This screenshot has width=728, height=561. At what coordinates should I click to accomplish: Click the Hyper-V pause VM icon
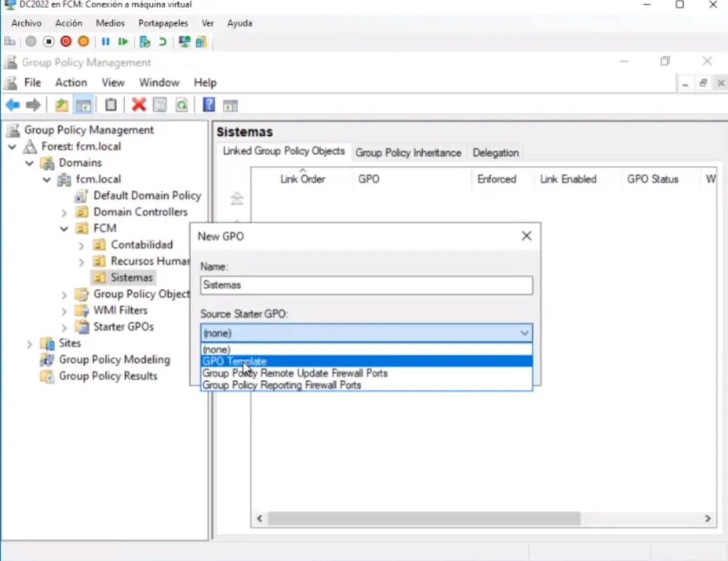(x=106, y=41)
